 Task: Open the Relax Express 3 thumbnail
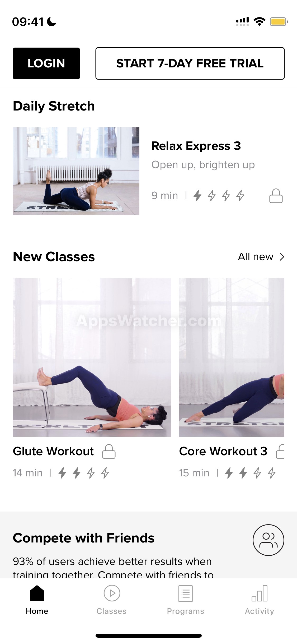(x=76, y=171)
